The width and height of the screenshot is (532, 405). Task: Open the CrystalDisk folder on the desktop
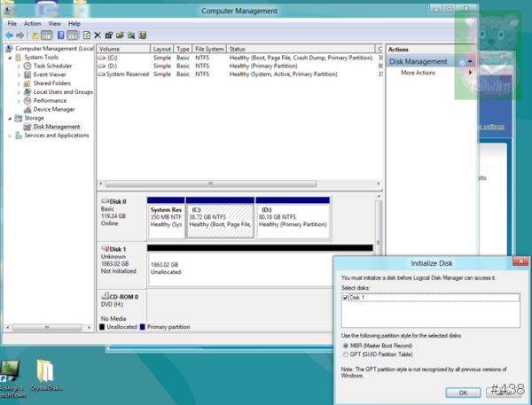click(47, 372)
